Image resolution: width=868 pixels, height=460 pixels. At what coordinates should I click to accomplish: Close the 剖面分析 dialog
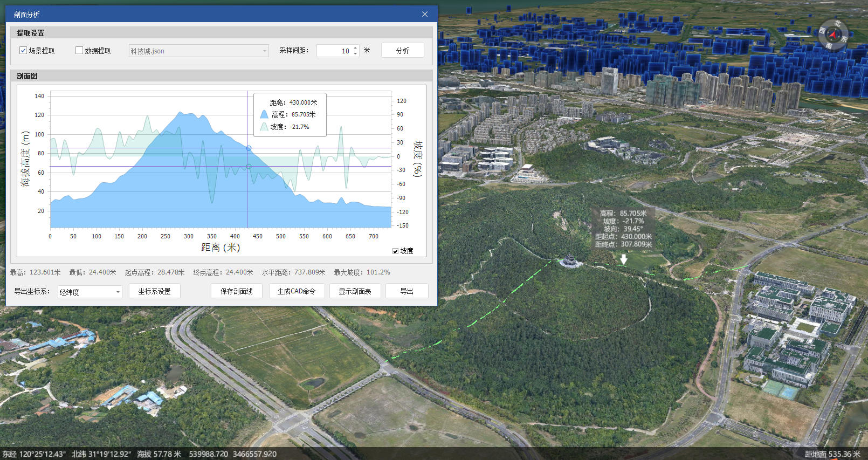pos(425,15)
